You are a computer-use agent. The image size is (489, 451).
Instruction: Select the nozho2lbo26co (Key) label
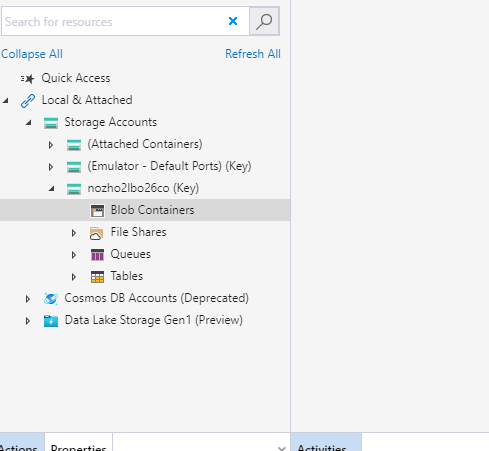click(x=143, y=188)
